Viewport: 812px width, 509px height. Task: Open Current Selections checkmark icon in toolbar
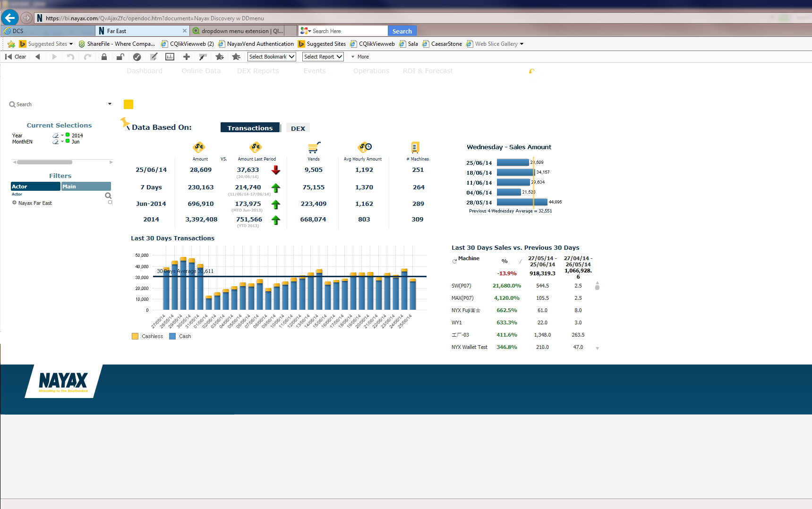click(137, 57)
